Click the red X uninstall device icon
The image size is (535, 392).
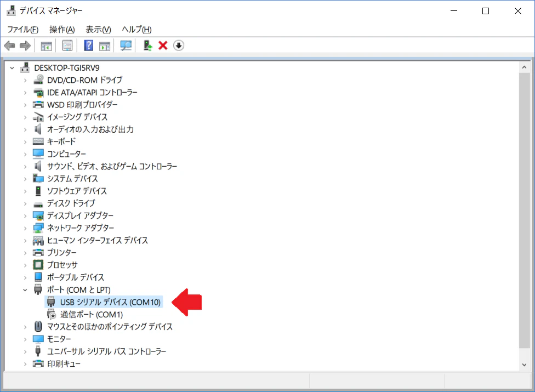pos(163,46)
